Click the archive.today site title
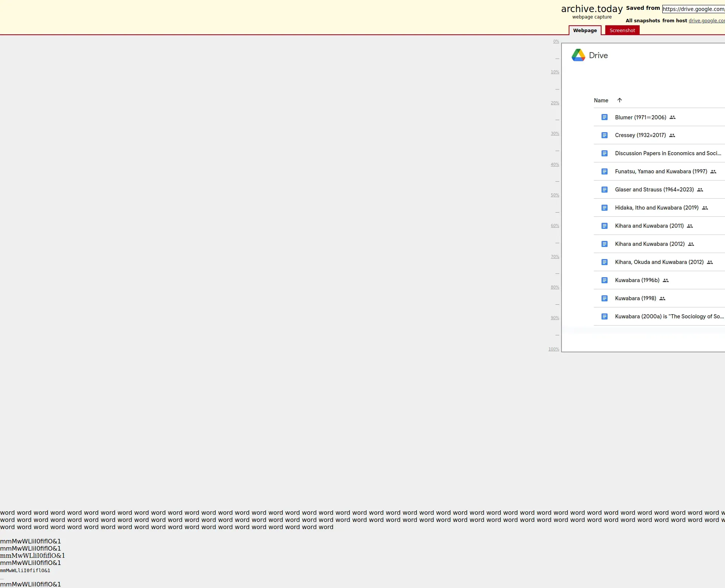This screenshot has height=588, width=725. [x=591, y=9]
